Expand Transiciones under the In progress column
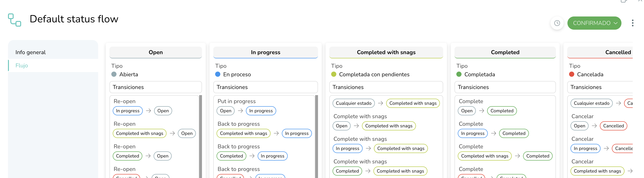 pos(265,87)
